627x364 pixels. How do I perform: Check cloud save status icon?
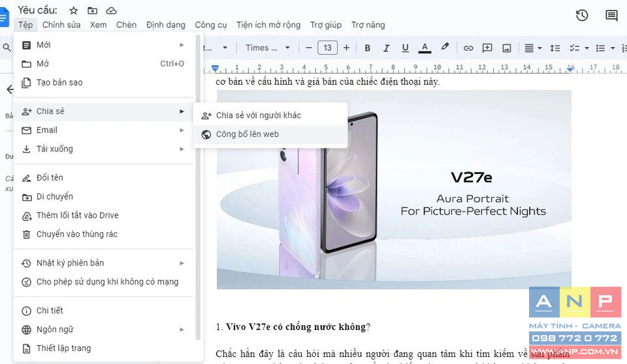111,10
